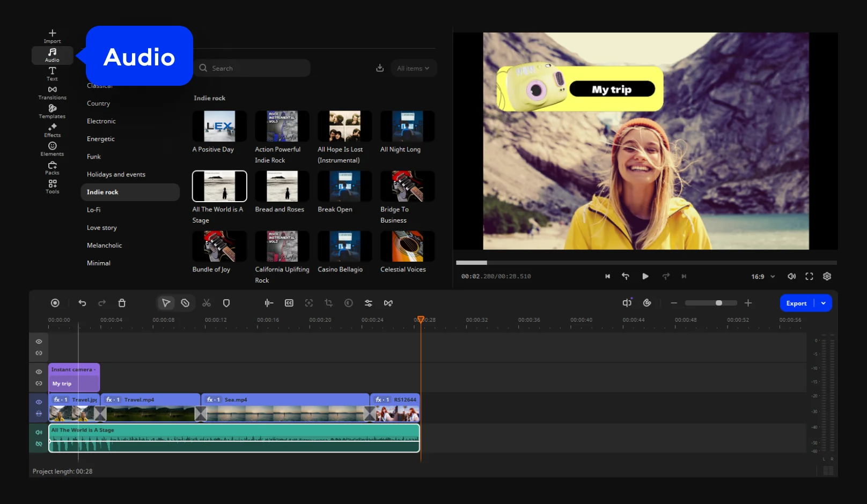Toggle timeline snapping magnet icon
Image resolution: width=867 pixels, height=504 pixels.
[x=647, y=303]
